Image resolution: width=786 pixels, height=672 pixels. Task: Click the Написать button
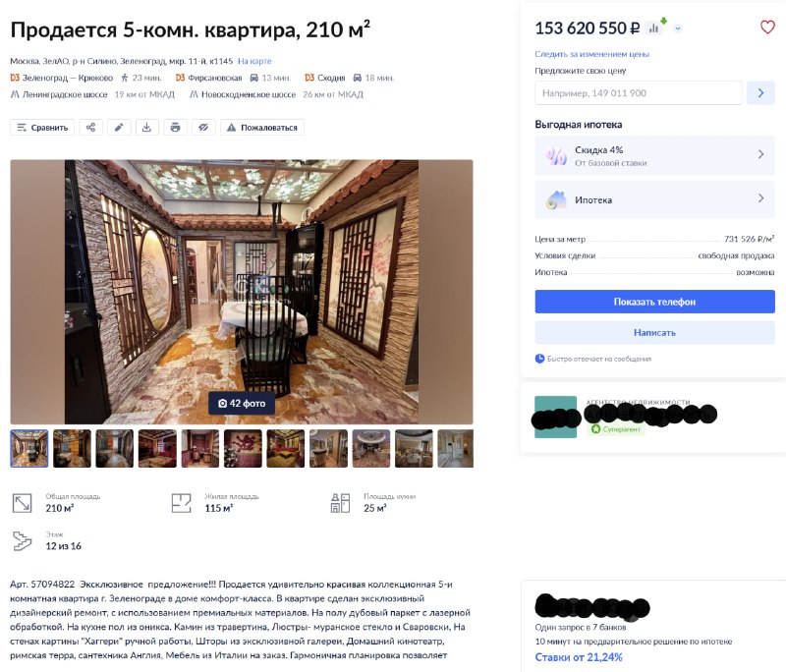(x=654, y=332)
